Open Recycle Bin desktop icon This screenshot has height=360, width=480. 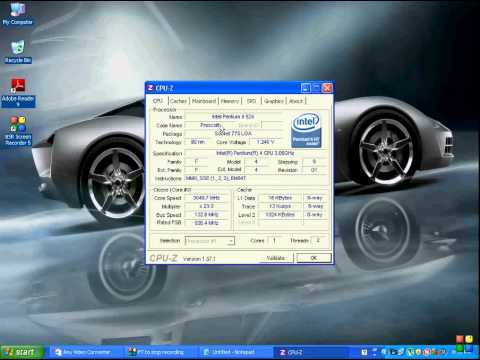pos(18,52)
